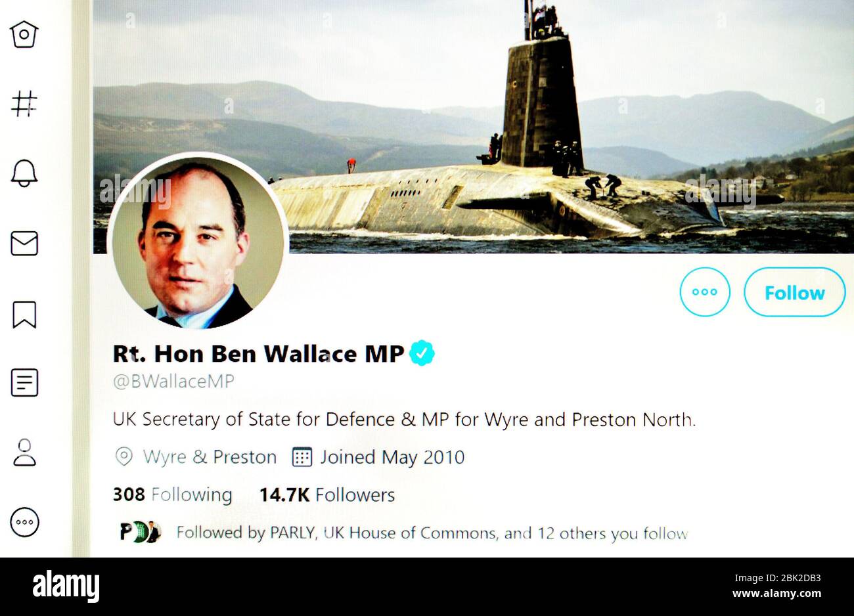Click the blue verified badge
Screen dimensions: 854x616
click(422, 353)
